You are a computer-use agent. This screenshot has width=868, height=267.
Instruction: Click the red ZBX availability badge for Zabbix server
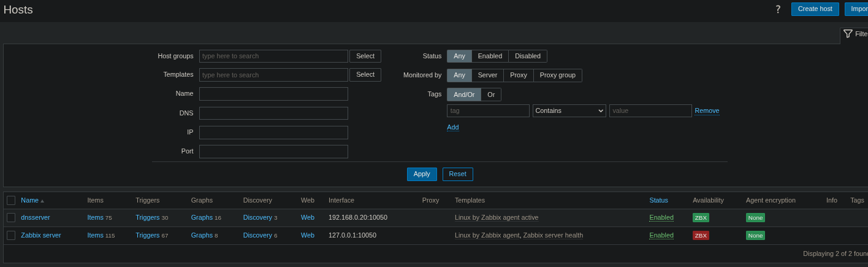[x=701, y=235]
